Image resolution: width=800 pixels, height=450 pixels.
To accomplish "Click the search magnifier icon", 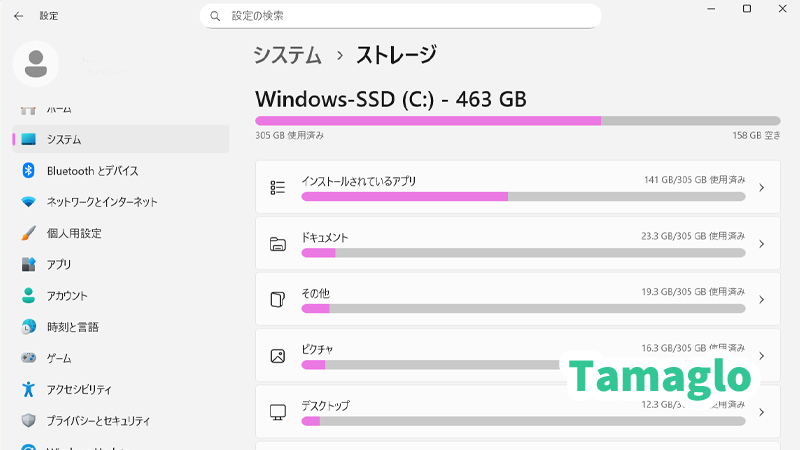I will click(215, 16).
